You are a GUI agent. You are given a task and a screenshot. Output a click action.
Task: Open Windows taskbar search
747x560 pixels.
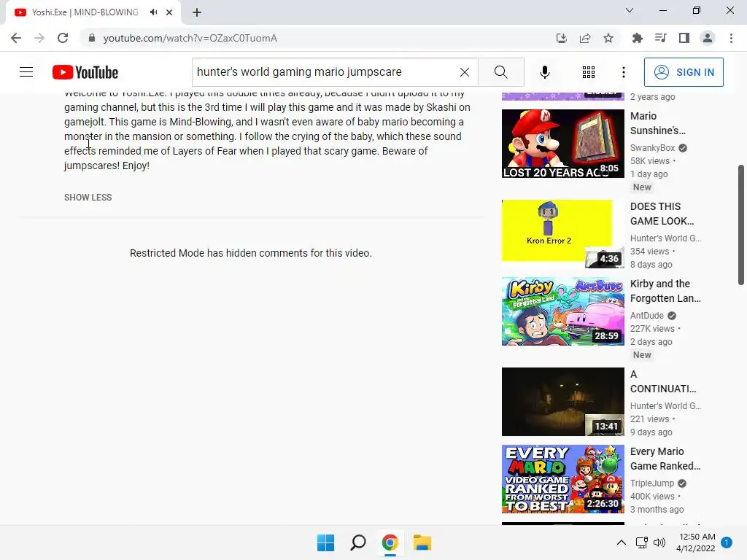pos(357,542)
